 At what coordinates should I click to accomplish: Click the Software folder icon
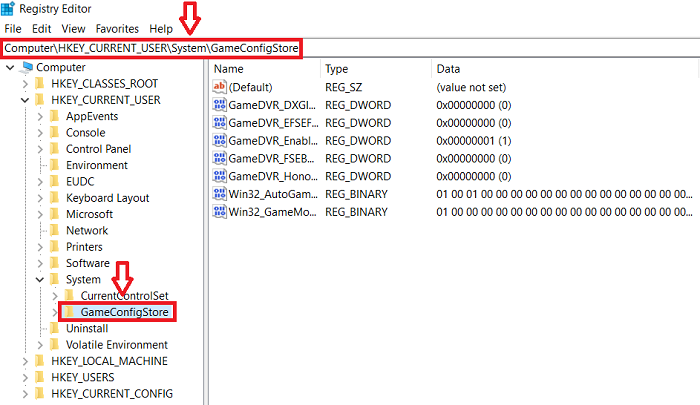click(54, 263)
